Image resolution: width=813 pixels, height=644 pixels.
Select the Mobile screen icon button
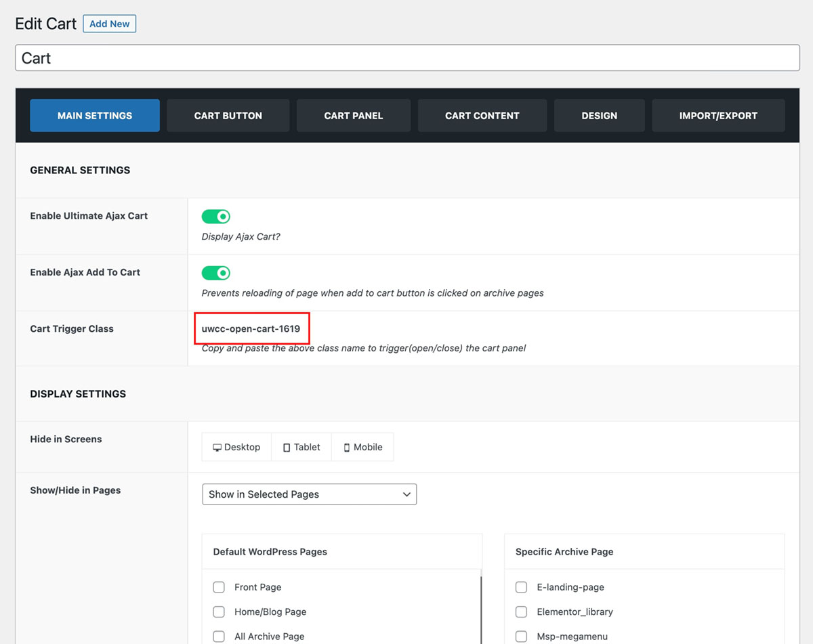pos(362,448)
